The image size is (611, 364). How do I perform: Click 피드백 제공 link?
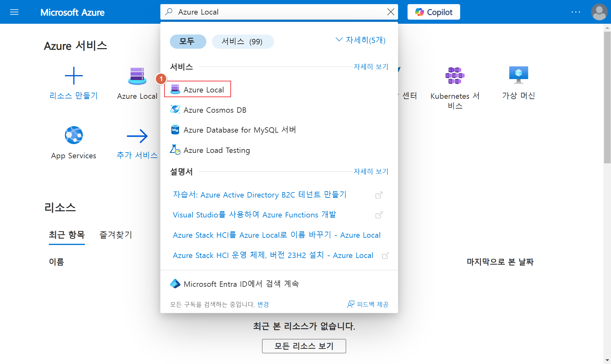pos(372,304)
